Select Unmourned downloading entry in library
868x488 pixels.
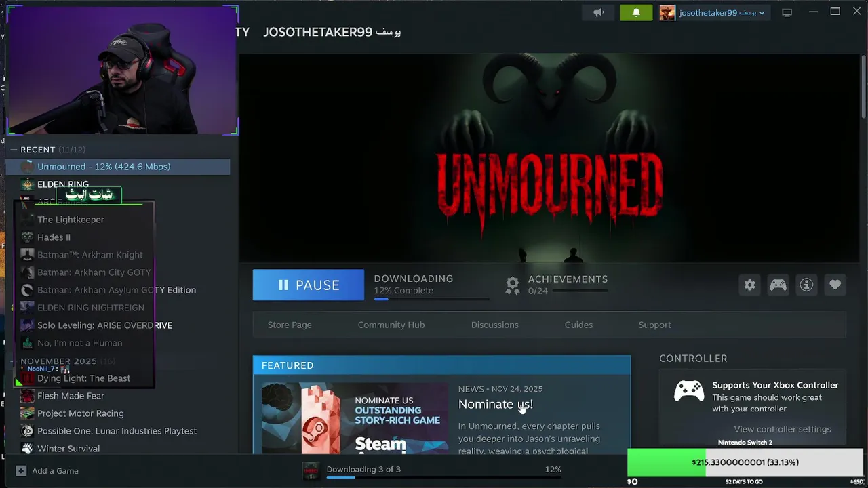click(x=118, y=167)
